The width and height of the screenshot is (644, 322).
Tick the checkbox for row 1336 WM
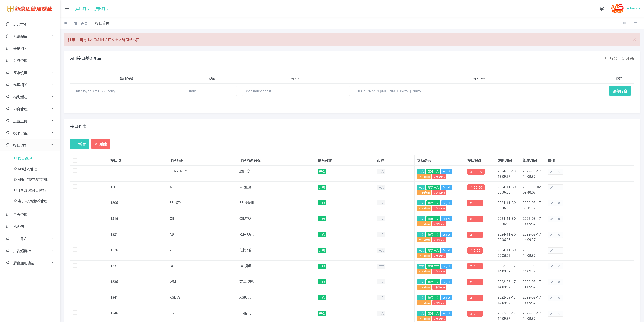click(75, 281)
